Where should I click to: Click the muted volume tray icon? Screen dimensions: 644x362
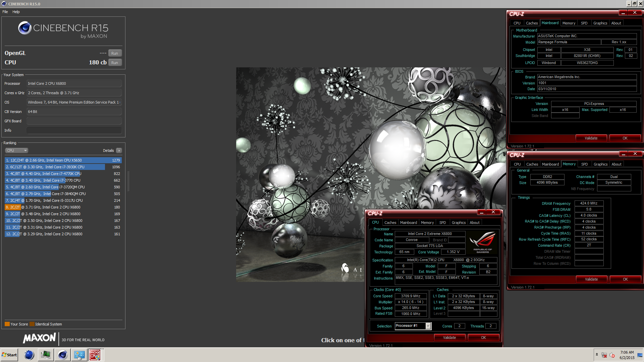coord(612,355)
